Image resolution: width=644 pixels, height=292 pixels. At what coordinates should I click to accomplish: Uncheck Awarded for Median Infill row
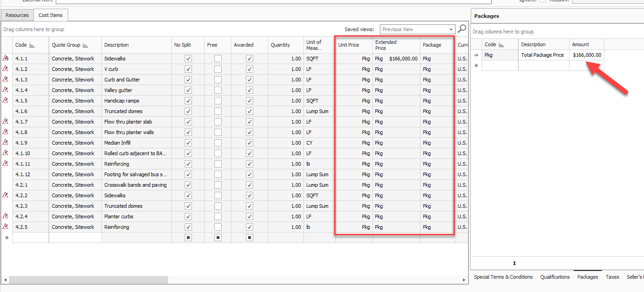[249, 143]
